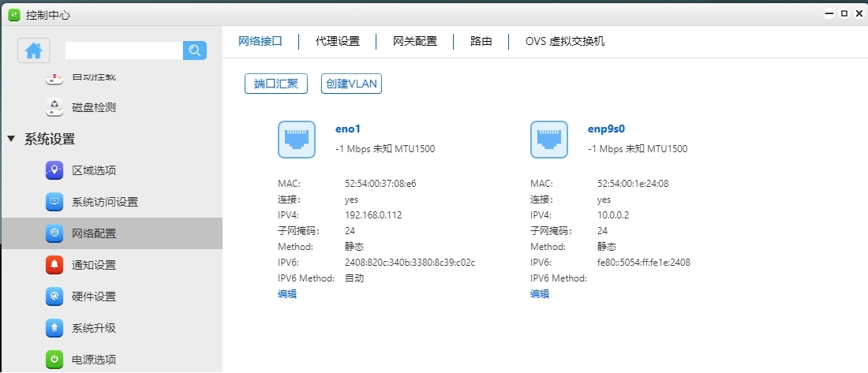Click the 硬件设置 icon
Screen dimensions: 868x373
54,297
